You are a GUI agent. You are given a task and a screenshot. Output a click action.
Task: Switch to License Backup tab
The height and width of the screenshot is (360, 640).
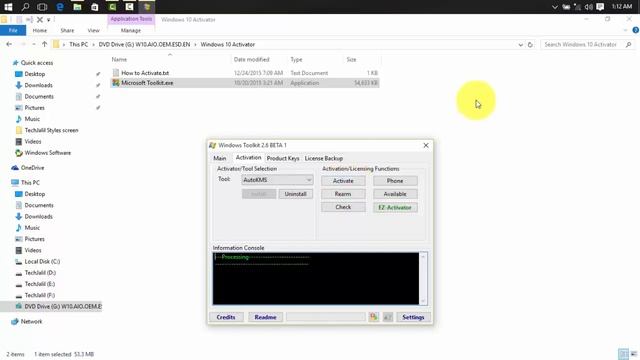(x=324, y=158)
